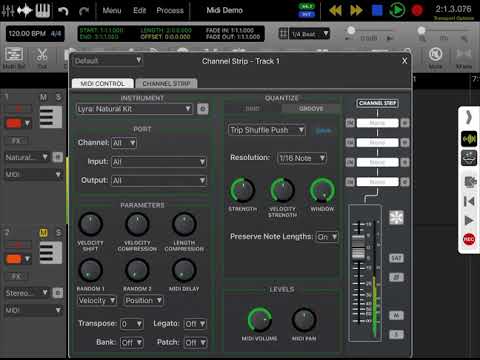480x360 pixels.
Task: Open the Edit menu
Action: click(139, 10)
